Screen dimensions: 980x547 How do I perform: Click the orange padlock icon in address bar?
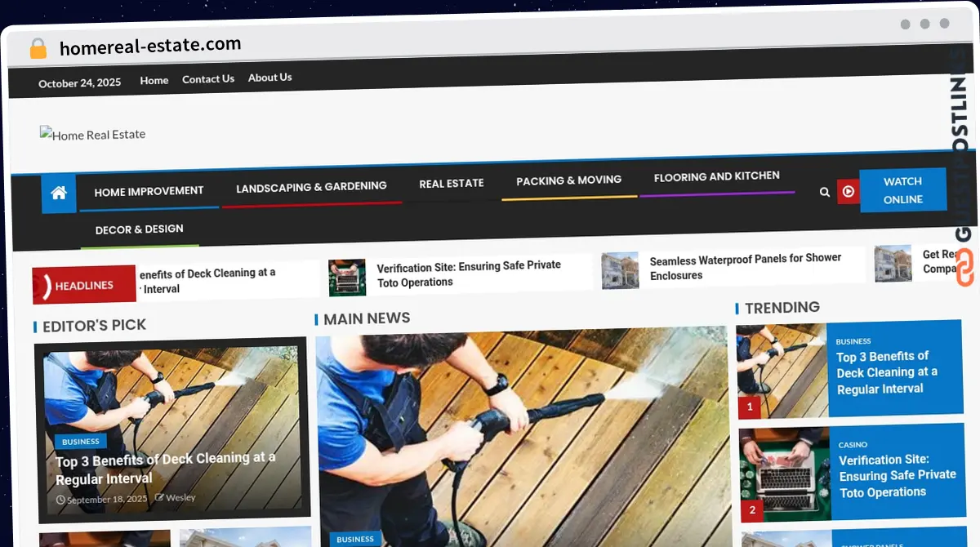[x=38, y=48]
